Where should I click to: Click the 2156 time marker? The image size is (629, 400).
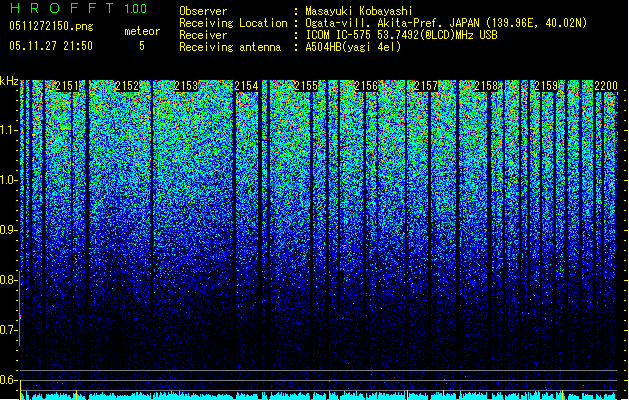coord(366,86)
